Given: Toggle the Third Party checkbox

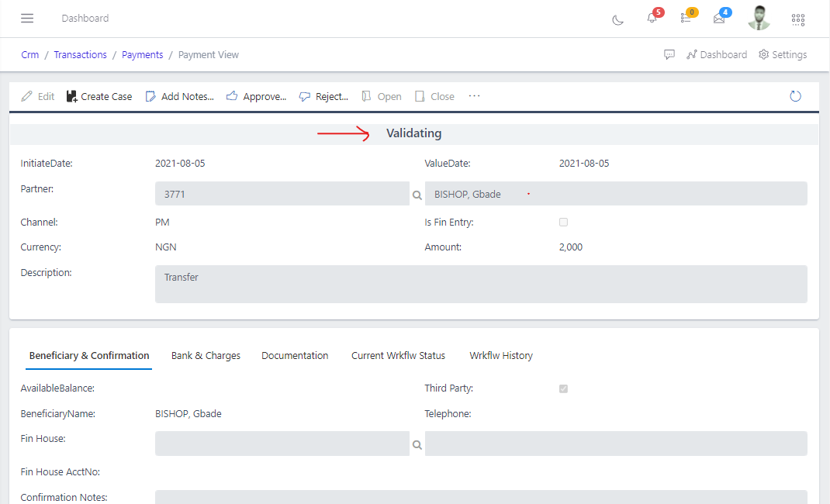Looking at the screenshot, I should [x=563, y=388].
